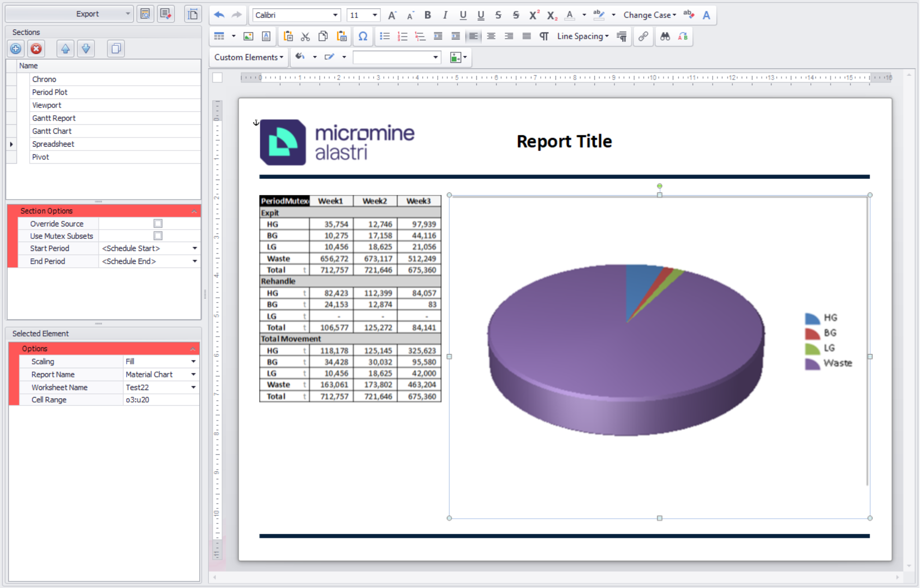920x588 pixels.
Task: Open the Calibri font dropdown
Action: pyautogui.click(x=335, y=15)
